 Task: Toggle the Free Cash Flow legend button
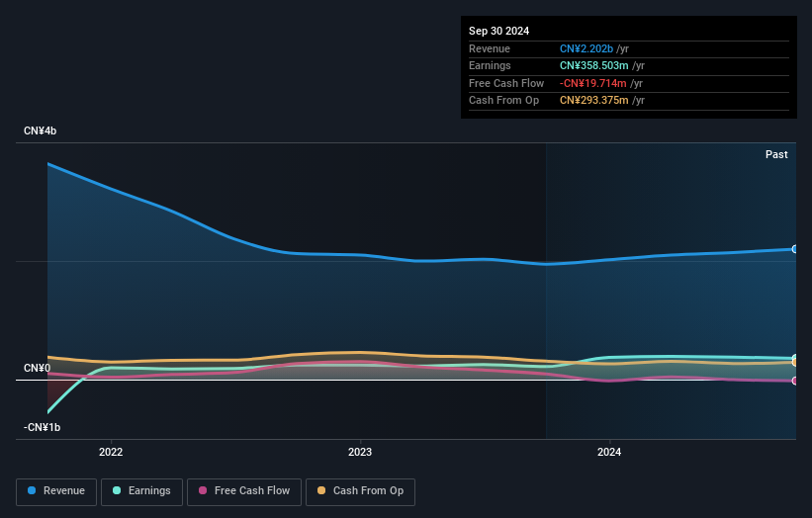coord(244,491)
